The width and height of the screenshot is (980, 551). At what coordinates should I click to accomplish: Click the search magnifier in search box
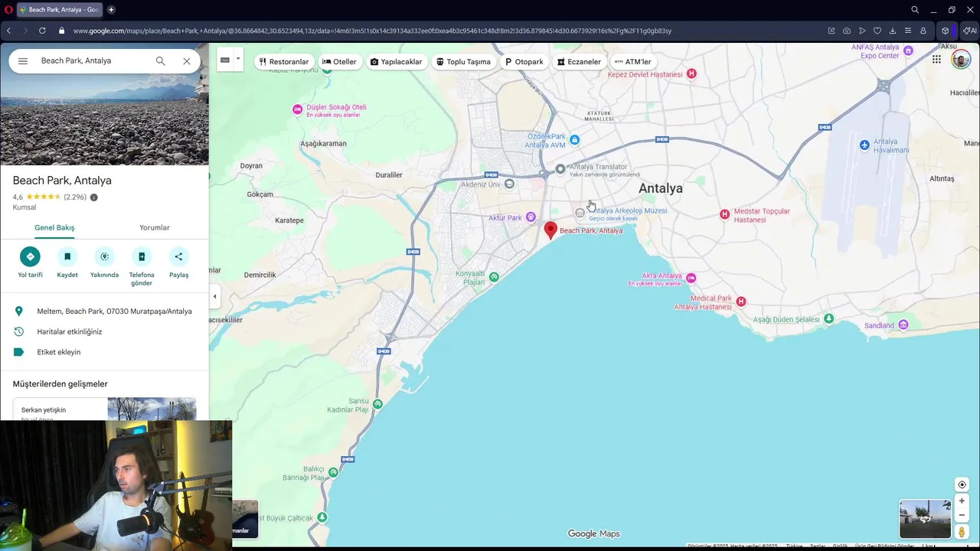[x=160, y=61]
